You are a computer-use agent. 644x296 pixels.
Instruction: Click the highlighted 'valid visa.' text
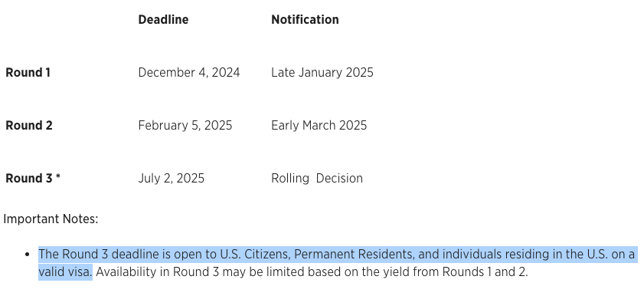coord(65,272)
